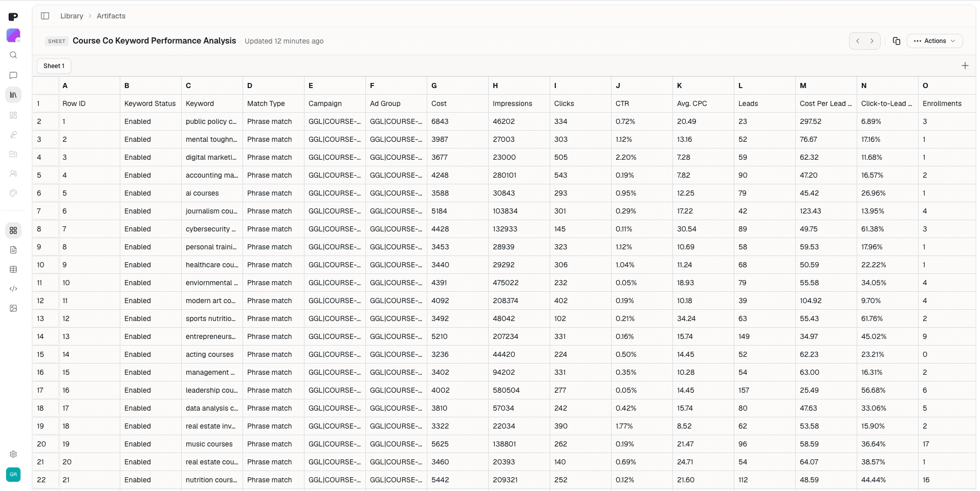
Task: Select column G header
Action: coord(458,86)
